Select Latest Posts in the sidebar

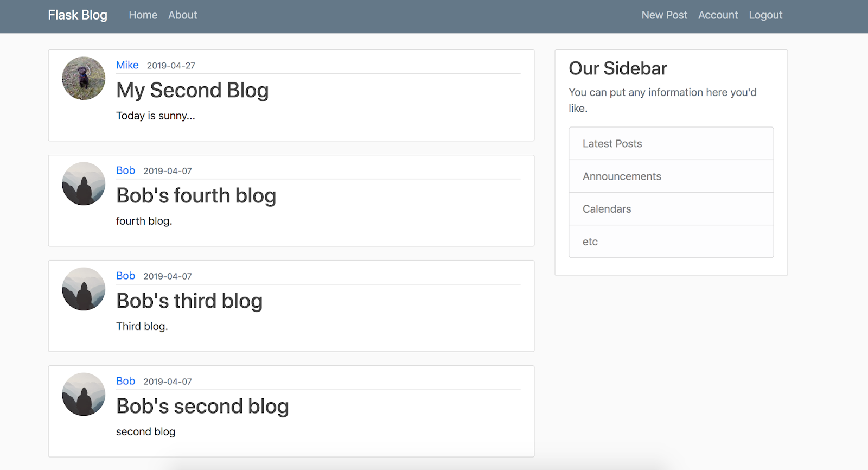[612, 144]
